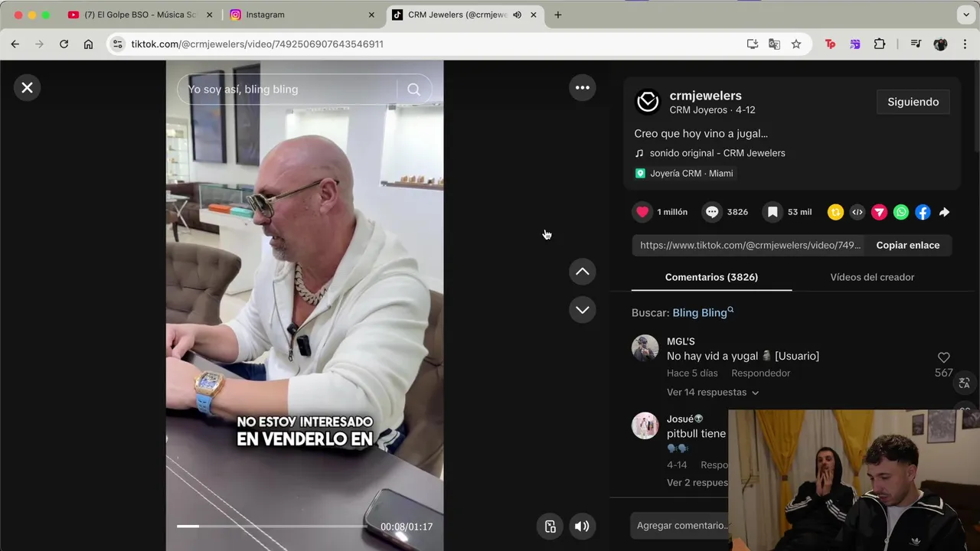Image resolution: width=980 pixels, height=551 pixels.
Task: Share video on Facebook
Action: (x=923, y=212)
